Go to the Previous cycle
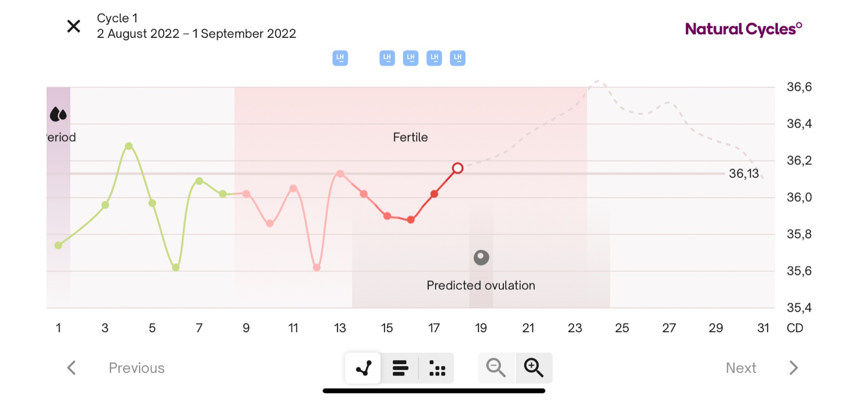Screen dimensions: 868x401 tap(137, 368)
